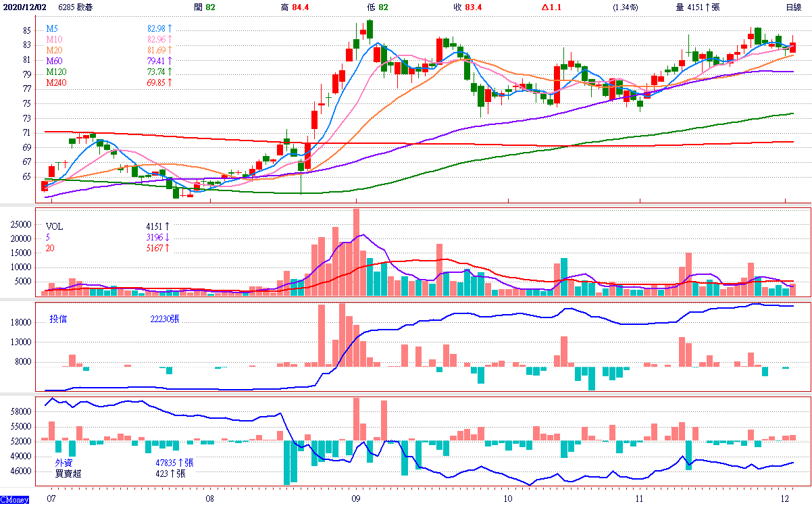Click the CMoney logo in the corner

(x=14, y=500)
